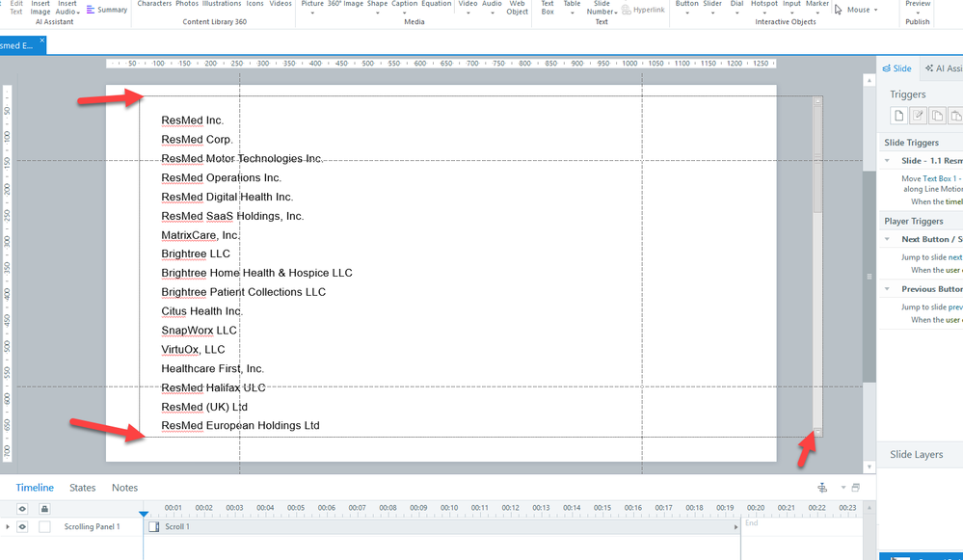Viewport: 963px width, 560px height.
Task: Click the Slide tab layers icon
Action: [x=886, y=68]
